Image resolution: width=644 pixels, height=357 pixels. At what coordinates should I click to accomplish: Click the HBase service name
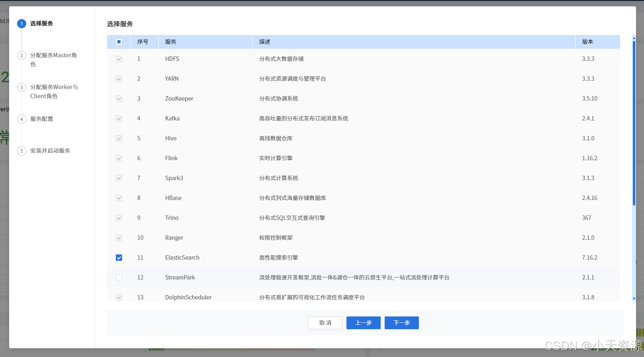[173, 198]
